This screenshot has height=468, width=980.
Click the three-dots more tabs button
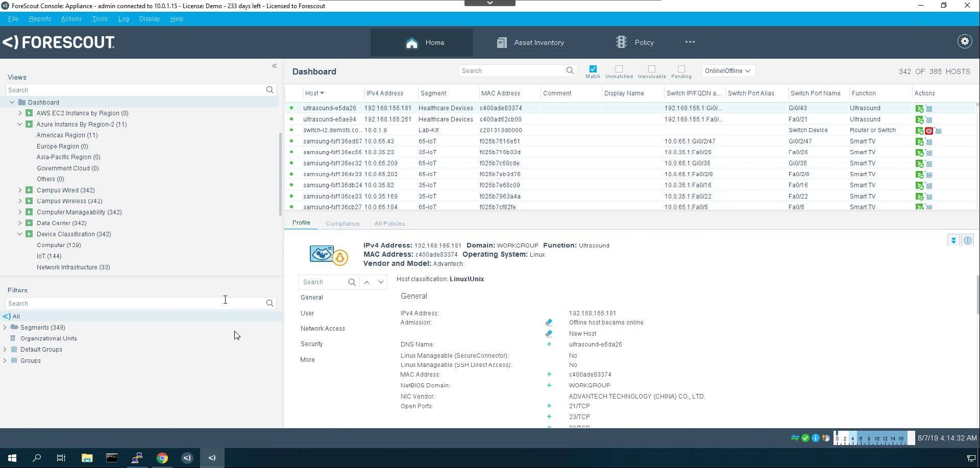(x=690, y=42)
